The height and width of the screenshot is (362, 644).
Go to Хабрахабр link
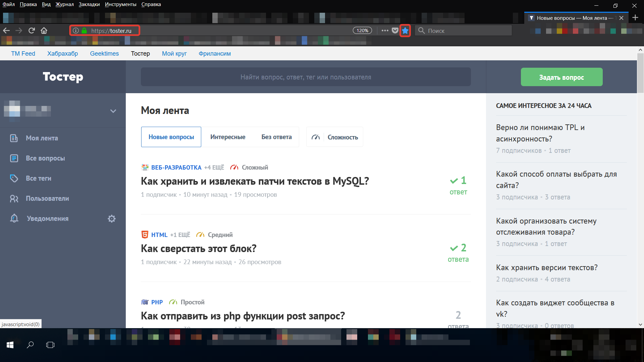[62, 54]
